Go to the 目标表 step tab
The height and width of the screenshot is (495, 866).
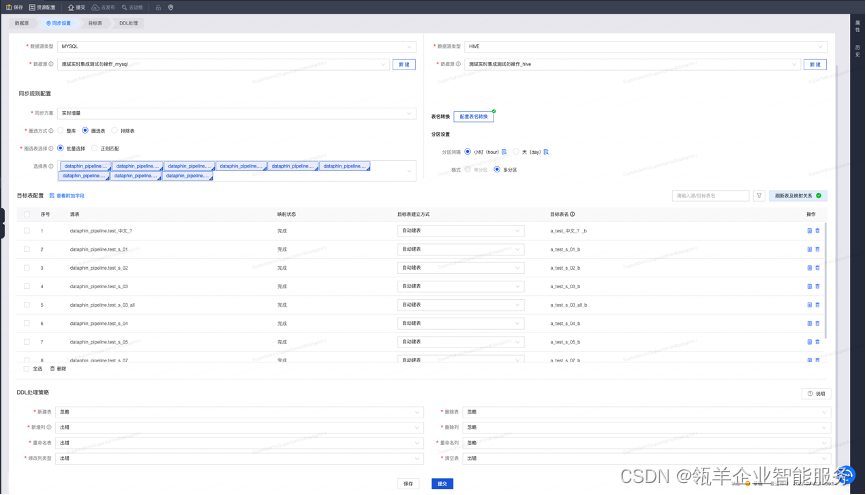[x=95, y=23]
